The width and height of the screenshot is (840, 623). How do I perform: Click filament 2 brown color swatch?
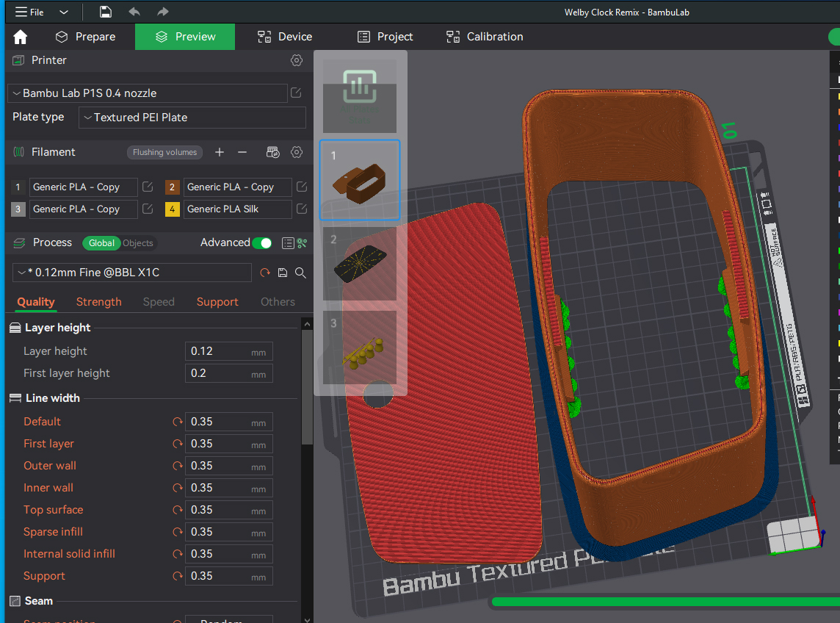pos(173,187)
